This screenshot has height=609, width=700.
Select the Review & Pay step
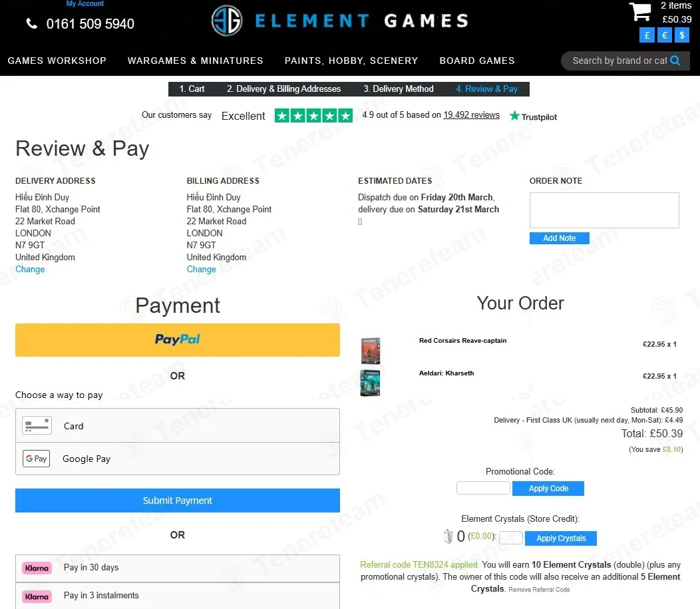[x=486, y=89]
